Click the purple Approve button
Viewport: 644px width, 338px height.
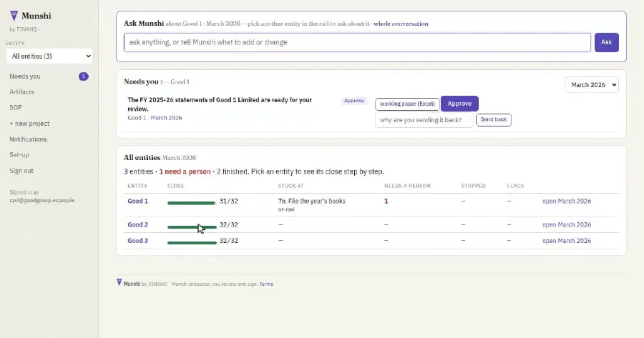pyautogui.click(x=459, y=104)
